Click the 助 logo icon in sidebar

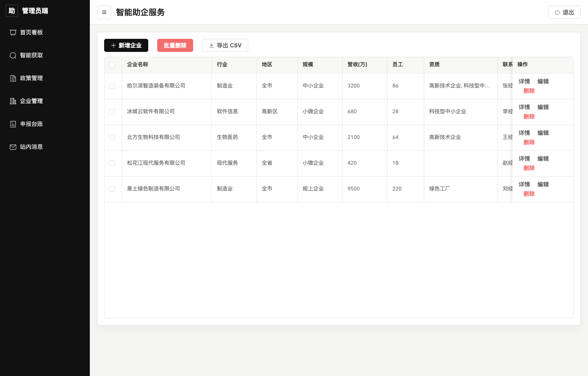tap(12, 11)
